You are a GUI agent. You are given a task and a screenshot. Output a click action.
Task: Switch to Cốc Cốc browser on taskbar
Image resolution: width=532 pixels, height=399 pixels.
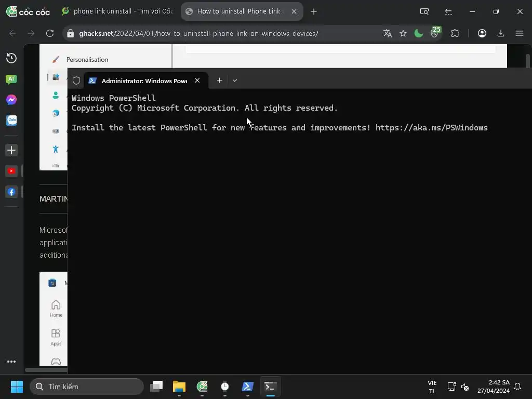tap(202, 387)
